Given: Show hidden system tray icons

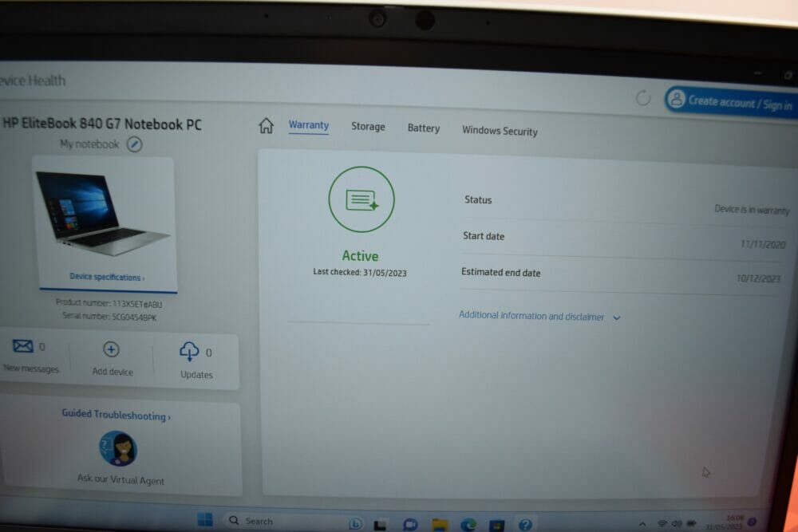Looking at the screenshot, I should [642, 524].
